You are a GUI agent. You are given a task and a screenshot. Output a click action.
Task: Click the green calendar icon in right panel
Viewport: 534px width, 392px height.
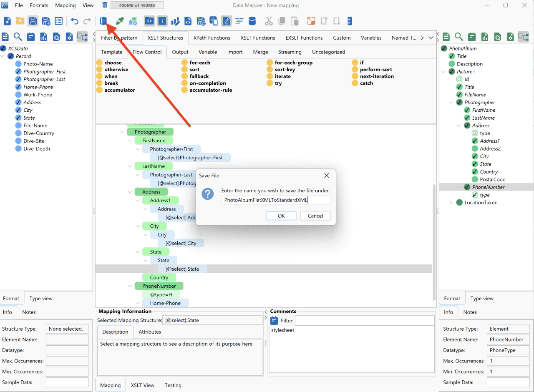(x=472, y=37)
